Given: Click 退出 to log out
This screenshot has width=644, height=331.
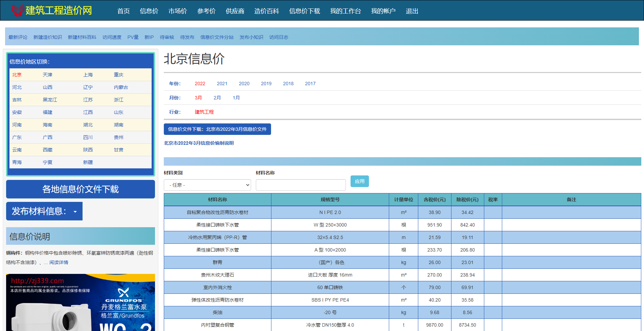Looking at the screenshot, I should 411,11.
